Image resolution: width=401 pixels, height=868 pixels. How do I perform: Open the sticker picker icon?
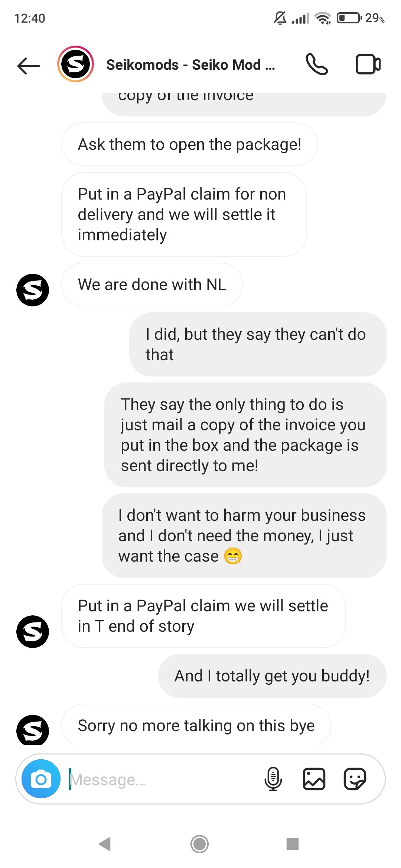pos(355,779)
